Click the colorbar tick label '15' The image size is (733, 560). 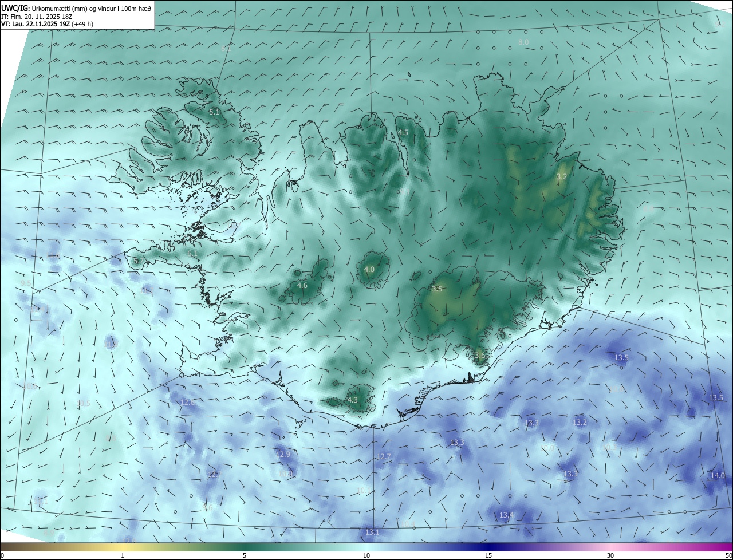pyautogui.click(x=488, y=555)
